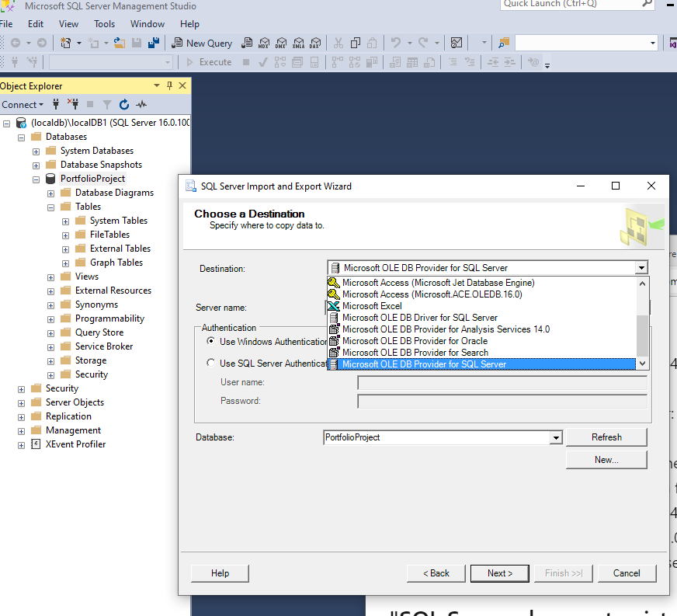Choose Microsoft OLE DB Provider for Search
677x616 pixels.
click(x=482, y=353)
